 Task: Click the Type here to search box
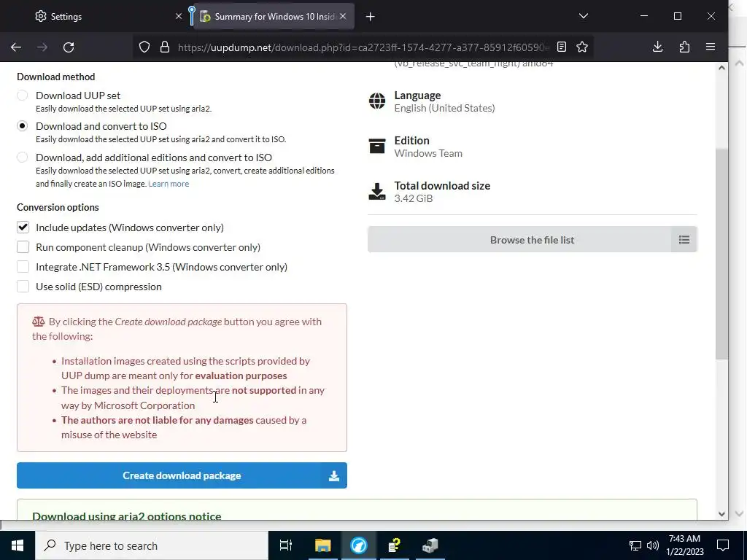tap(152, 545)
